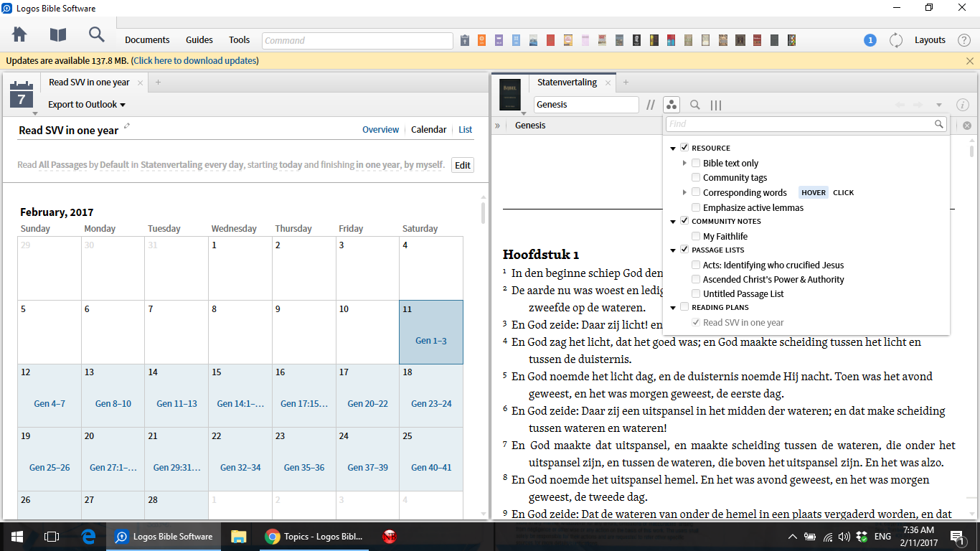Open the Action Center notification icon
The width and height of the screenshot is (980, 551).
pyautogui.click(x=956, y=536)
